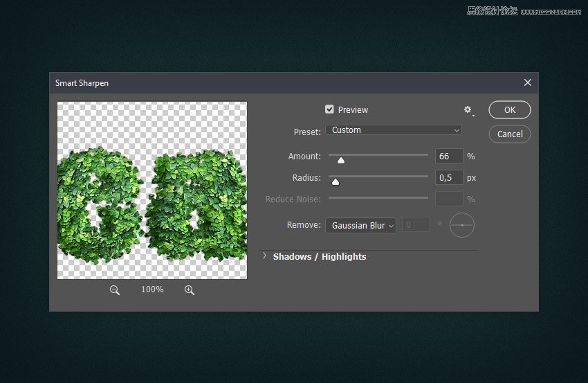
Task: Click the zoom out magnifier below the preview
Action: pos(115,290)
